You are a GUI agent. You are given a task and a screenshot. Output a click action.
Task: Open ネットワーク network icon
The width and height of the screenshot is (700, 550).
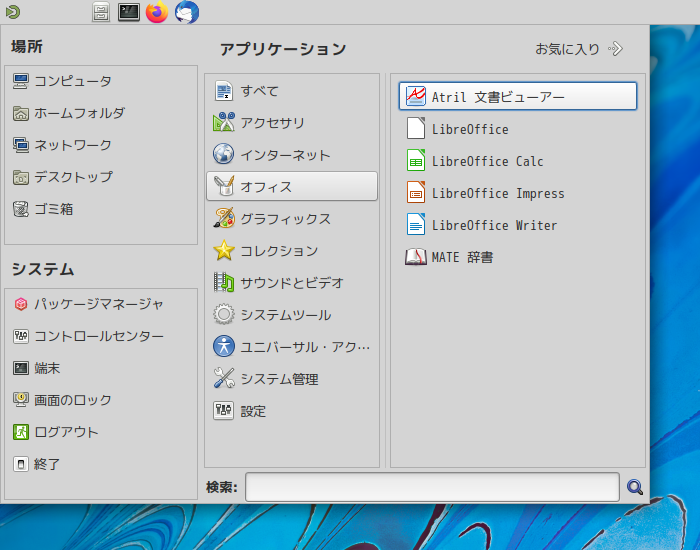coord(21,145)
